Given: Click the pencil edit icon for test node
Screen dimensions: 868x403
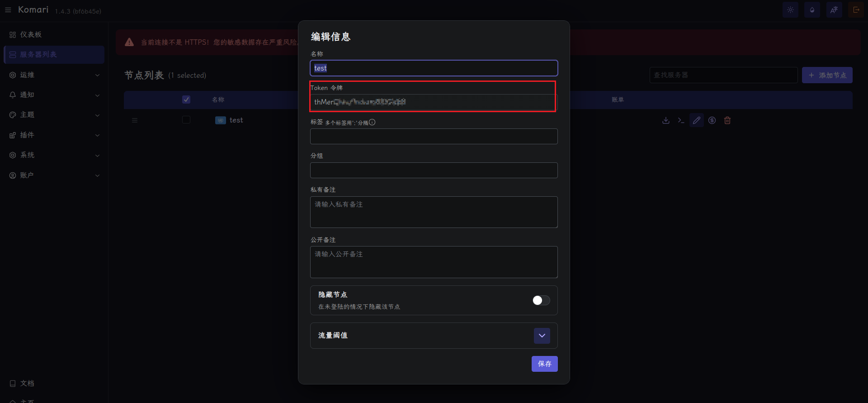Looking at the screenshot, I should [697, 120].
